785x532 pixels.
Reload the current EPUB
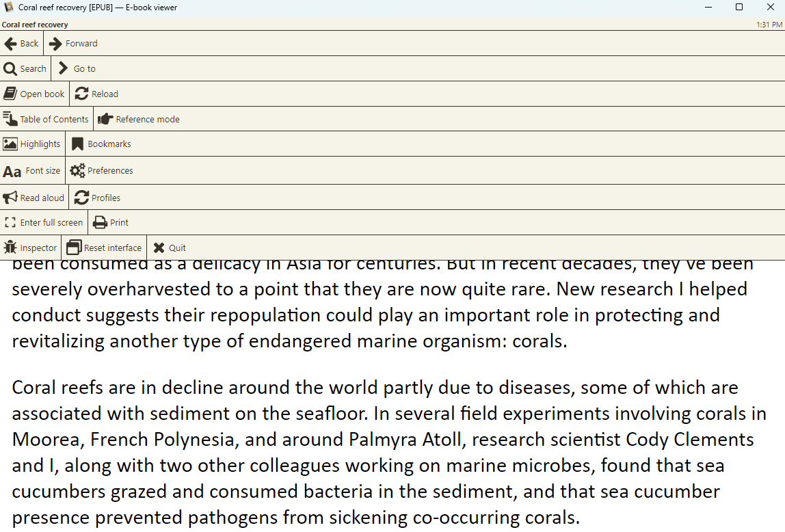[x=96, y=93]
